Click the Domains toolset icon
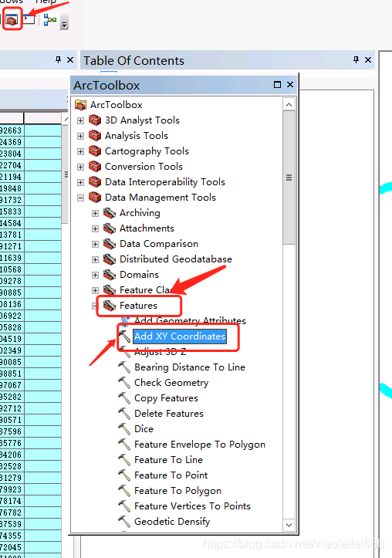Viewport: 392px width, 558px height. pos(110,275)
